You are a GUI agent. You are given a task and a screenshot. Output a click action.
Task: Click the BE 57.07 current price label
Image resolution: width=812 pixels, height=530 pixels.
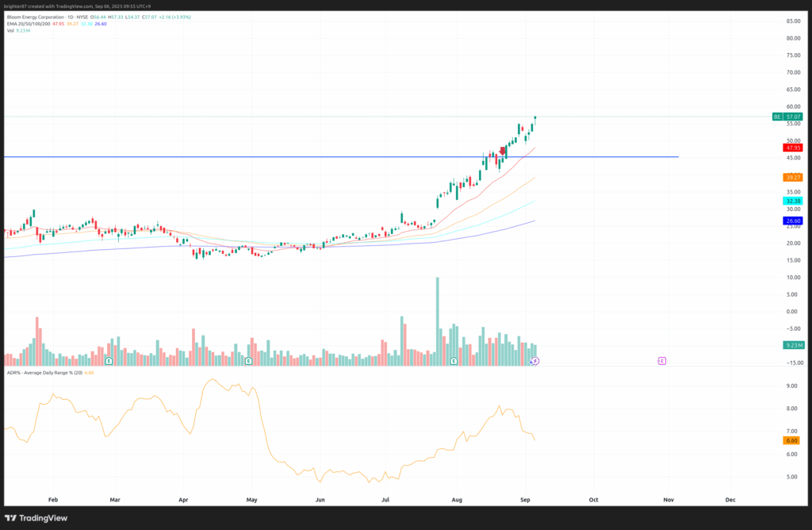787,117
